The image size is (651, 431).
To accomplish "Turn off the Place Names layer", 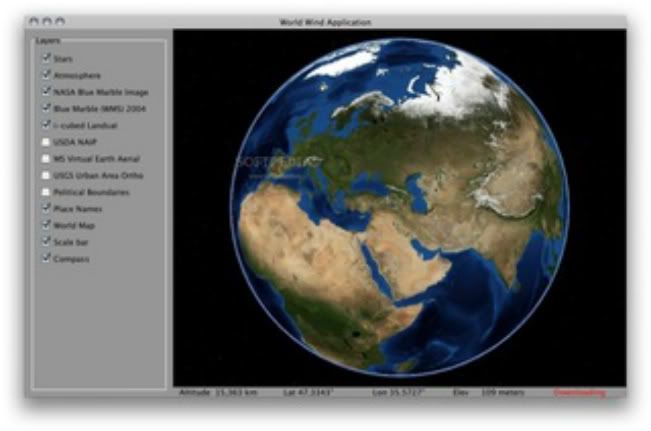I will coord(46,208).
